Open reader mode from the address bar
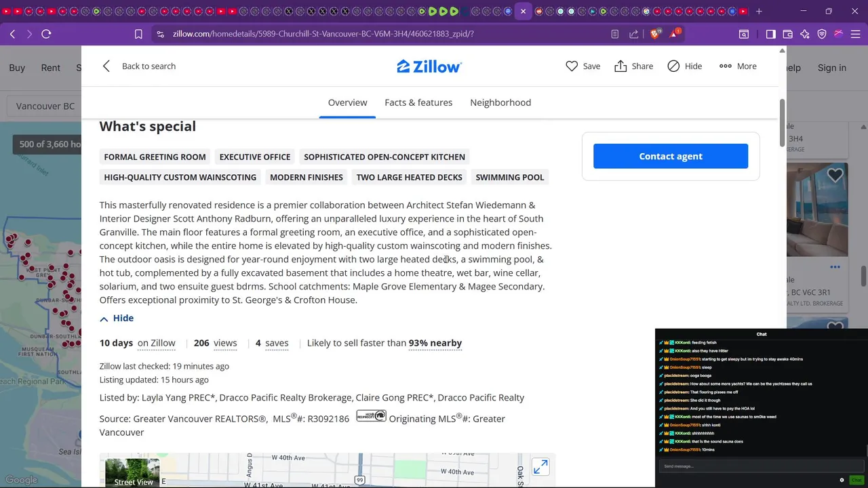 pos(614,34)
